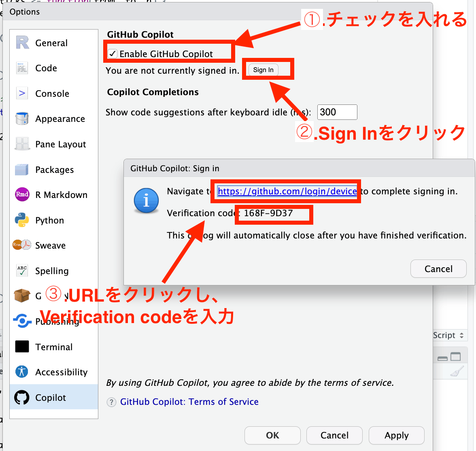Switch to the Packages section label
This screenshot has height=451, width=476.
(55, 170)
